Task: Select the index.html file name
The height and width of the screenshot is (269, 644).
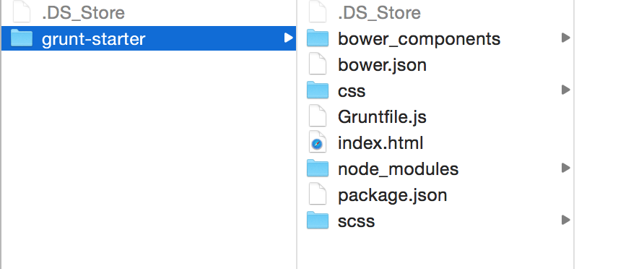Action: pyautogui.click(x=380, y=142)
